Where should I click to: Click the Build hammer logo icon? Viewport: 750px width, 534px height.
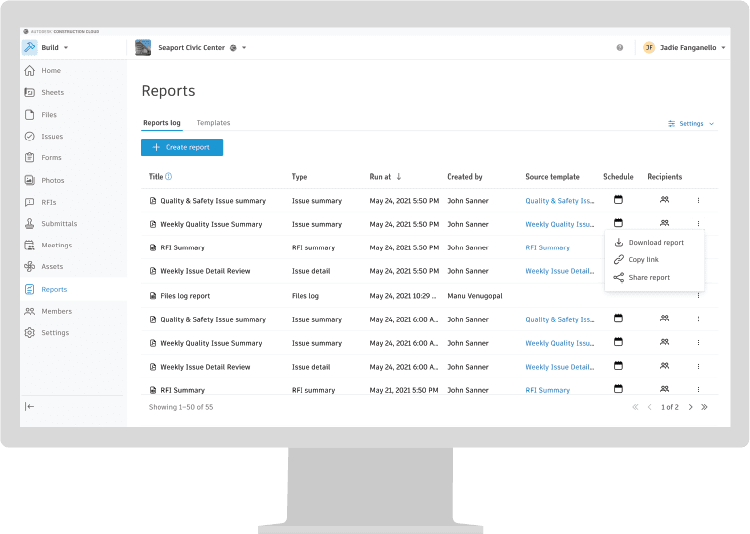pos(30,47)
